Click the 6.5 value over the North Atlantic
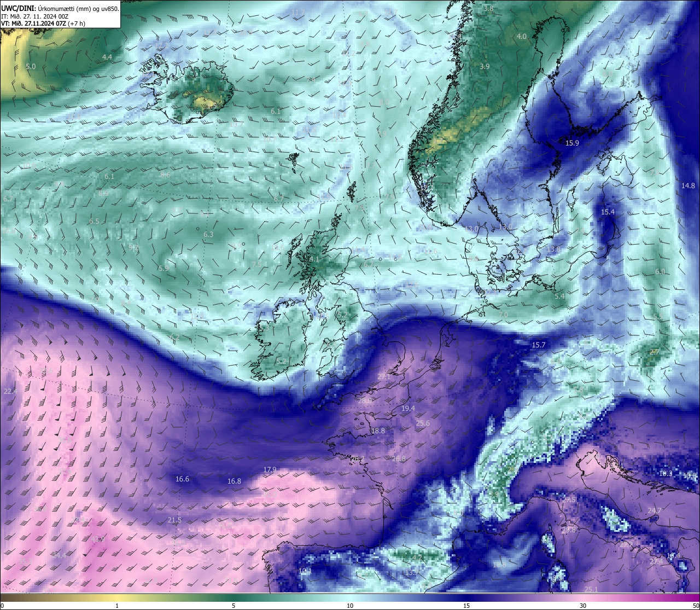The width and height of the screenshot is (700, 610). tap(94, 222)
